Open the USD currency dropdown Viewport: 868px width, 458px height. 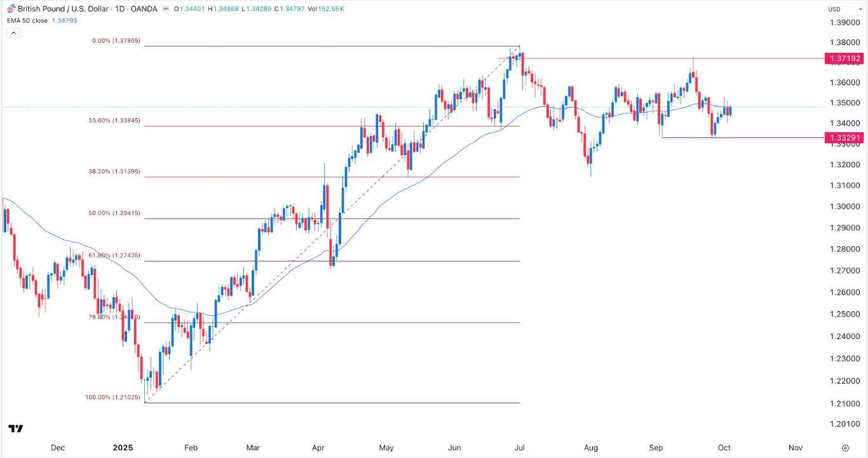coord(845,9)
